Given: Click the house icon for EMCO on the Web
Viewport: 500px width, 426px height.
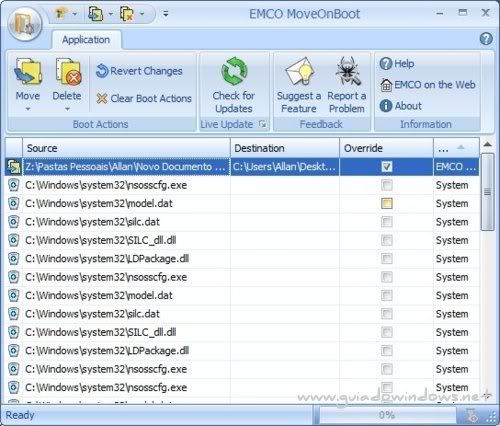Looking at the screenshot, I should click(386, 85).
